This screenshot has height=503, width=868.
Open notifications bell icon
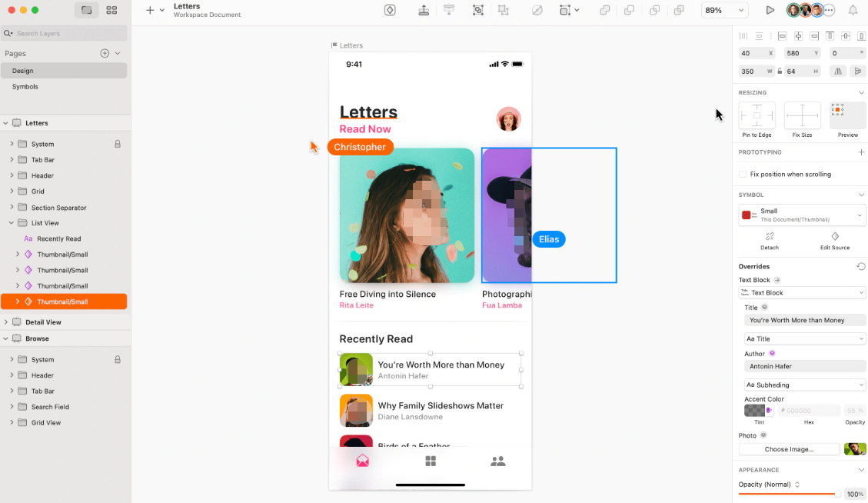click(x=853, y=10)
